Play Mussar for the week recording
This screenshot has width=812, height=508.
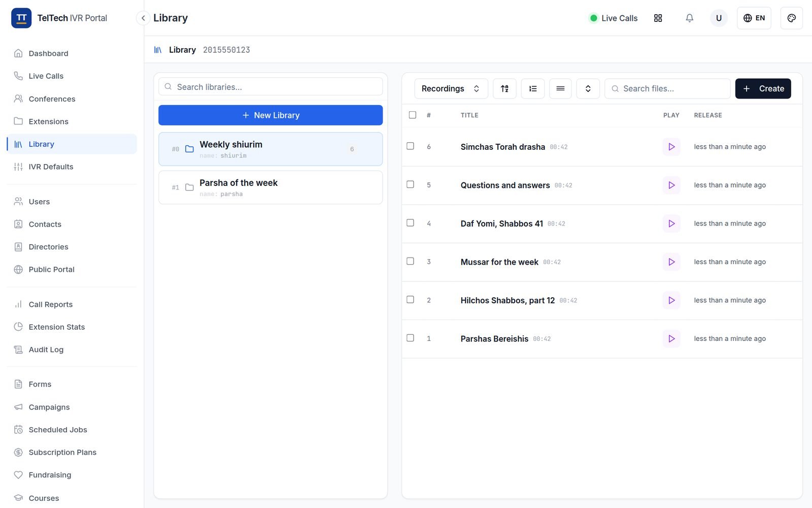[671, 262]
